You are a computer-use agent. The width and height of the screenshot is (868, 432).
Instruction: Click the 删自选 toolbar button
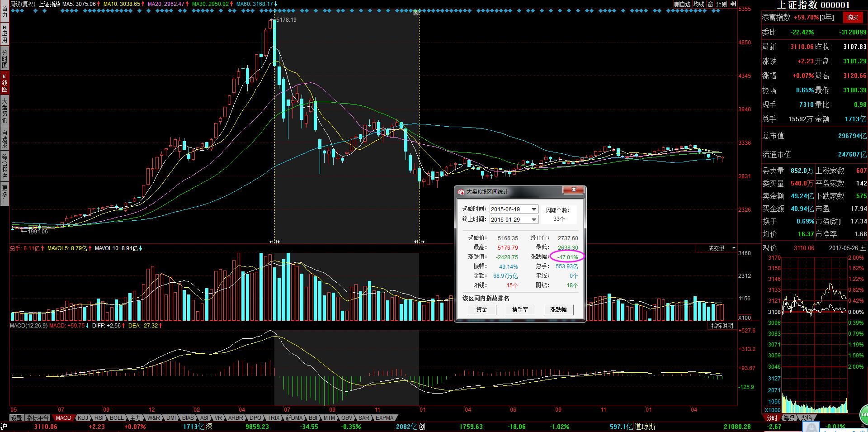[682, 4]
